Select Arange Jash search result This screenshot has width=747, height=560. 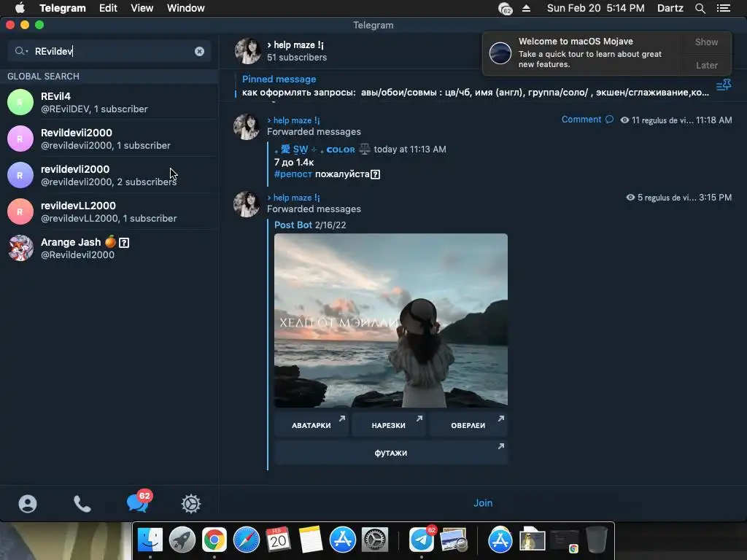coord(109,248)
